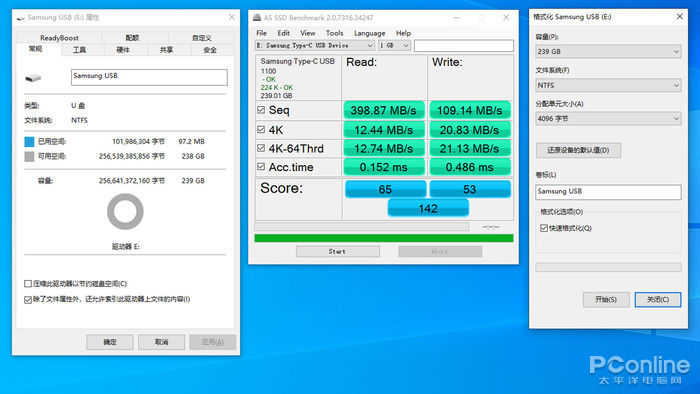Image resolution: width=700 pixels, height=394 pixels.
Task: Expand the 4096 bytes allocation unit dropdown
Action: (608, 119)
